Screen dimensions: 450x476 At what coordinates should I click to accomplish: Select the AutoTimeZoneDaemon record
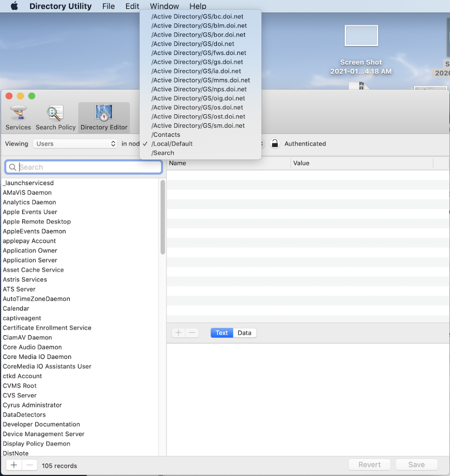(x=80, y=299)
